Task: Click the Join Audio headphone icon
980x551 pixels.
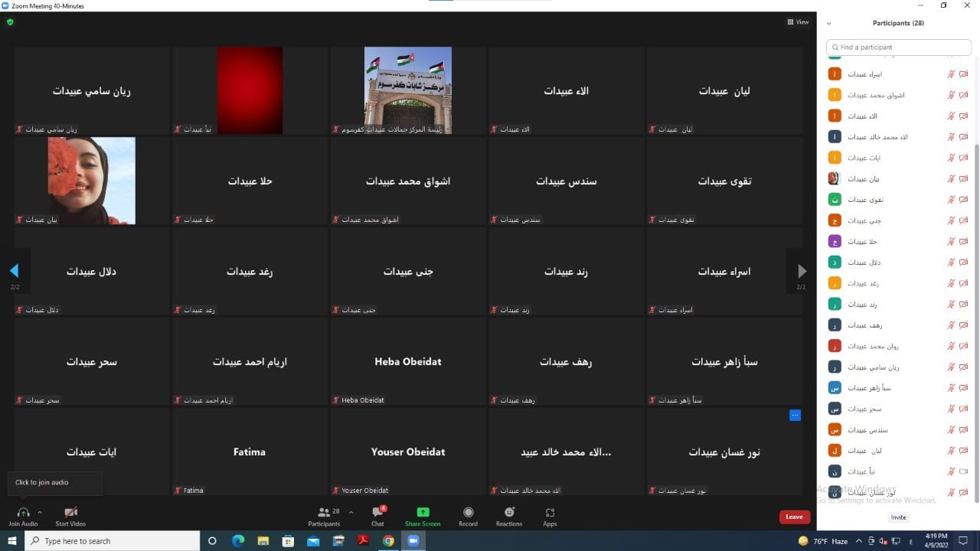Action: tap(23, 512)
